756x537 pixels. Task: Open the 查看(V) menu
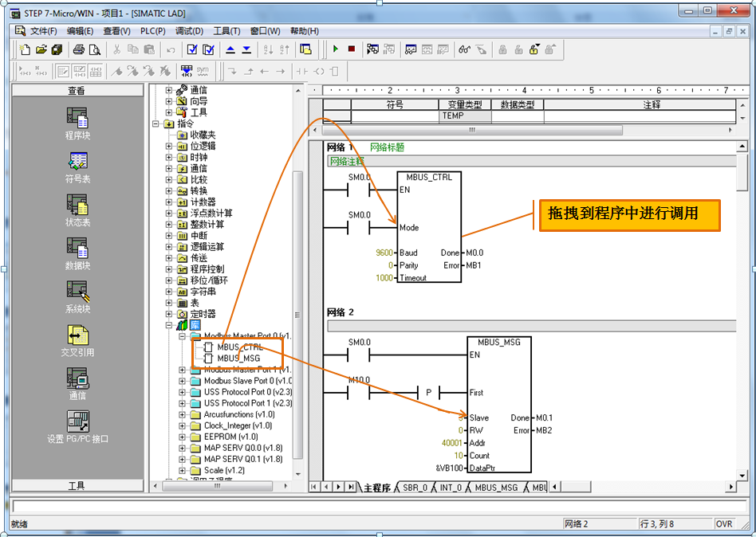pyautogui.click(x=116, y=31)
